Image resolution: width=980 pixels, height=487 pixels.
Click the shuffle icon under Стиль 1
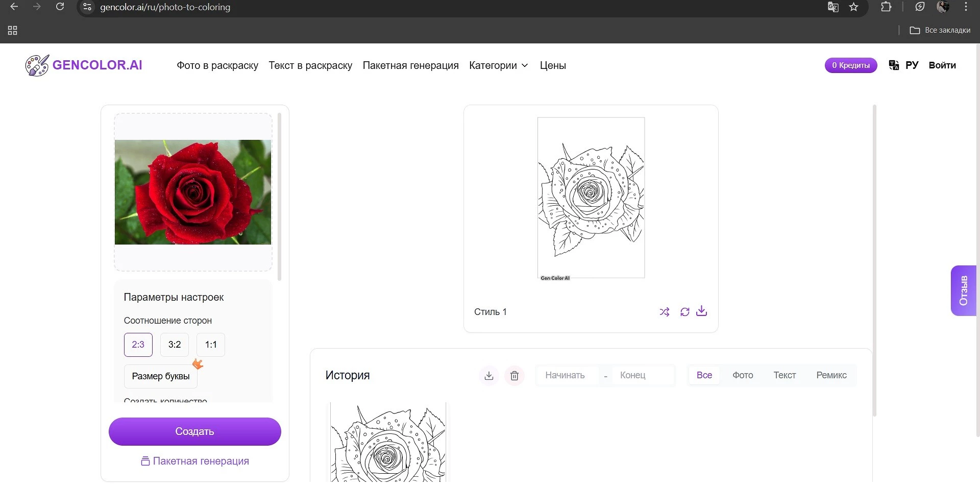point(664,312)
